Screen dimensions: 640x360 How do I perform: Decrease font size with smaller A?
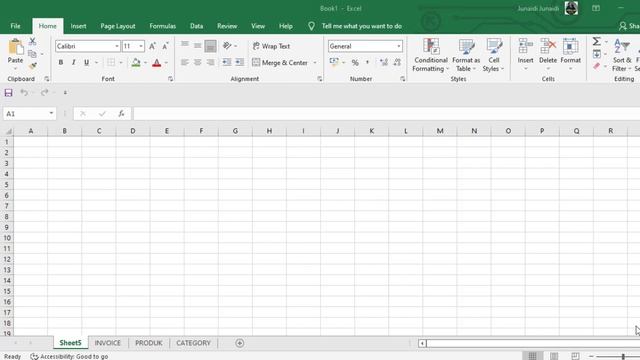point(165,46)
